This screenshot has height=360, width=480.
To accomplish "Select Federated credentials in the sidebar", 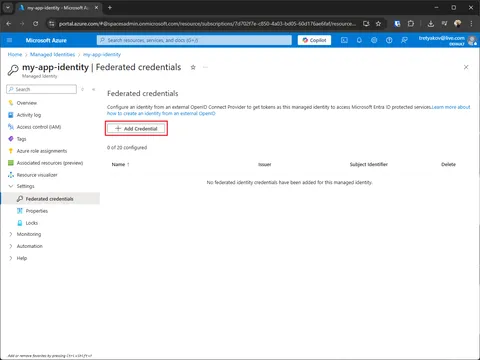I will pyautogui.click(x=50, y=199).
